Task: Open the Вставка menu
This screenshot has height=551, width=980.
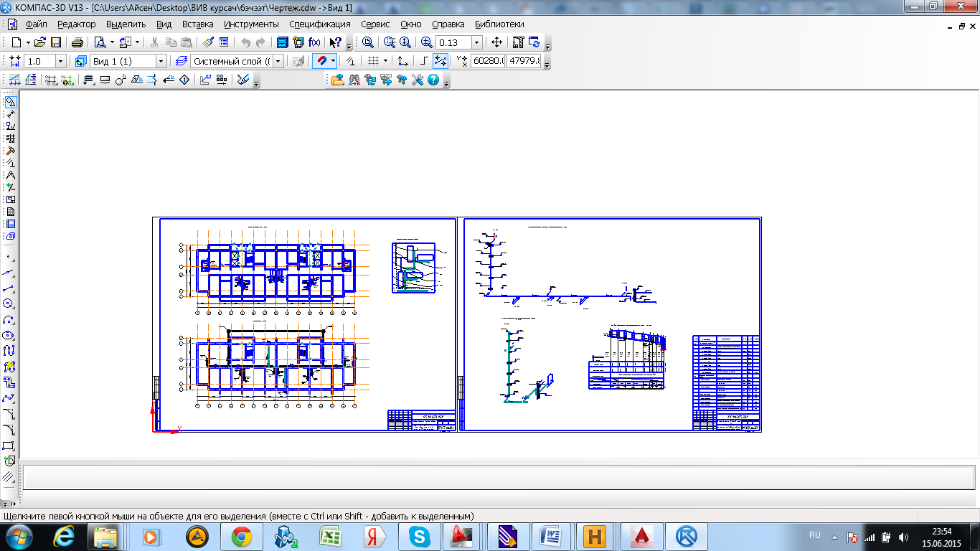Action: click(198, 24)
